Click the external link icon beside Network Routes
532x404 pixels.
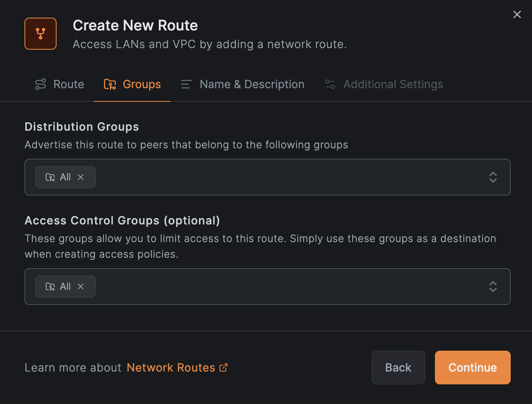pyautogui.click(x=223, y=368)
